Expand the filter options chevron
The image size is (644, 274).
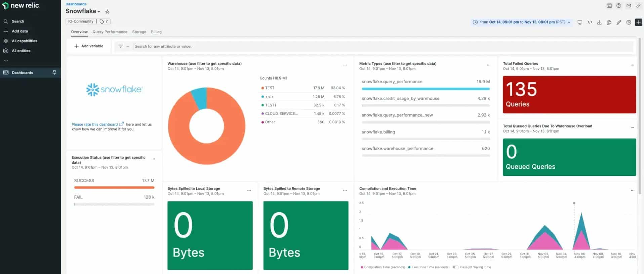point(128,46)
